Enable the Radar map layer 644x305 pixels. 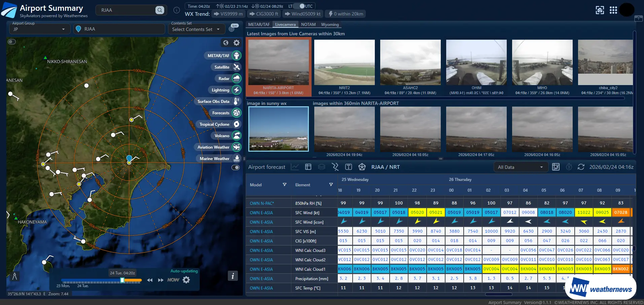237,79
